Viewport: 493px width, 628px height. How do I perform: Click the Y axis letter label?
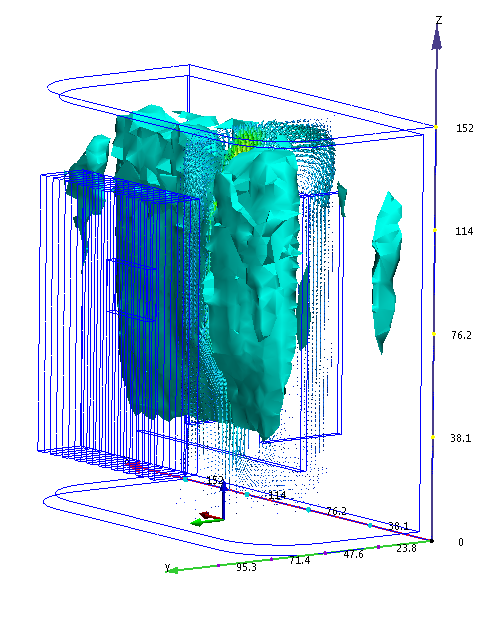[x=168, y=566]
